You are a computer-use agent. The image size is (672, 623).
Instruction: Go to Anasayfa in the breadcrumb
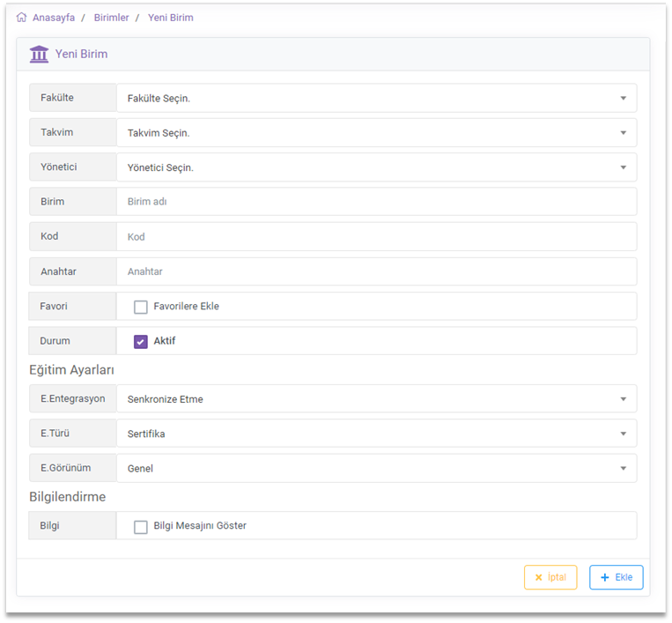(x=53, y=18)
